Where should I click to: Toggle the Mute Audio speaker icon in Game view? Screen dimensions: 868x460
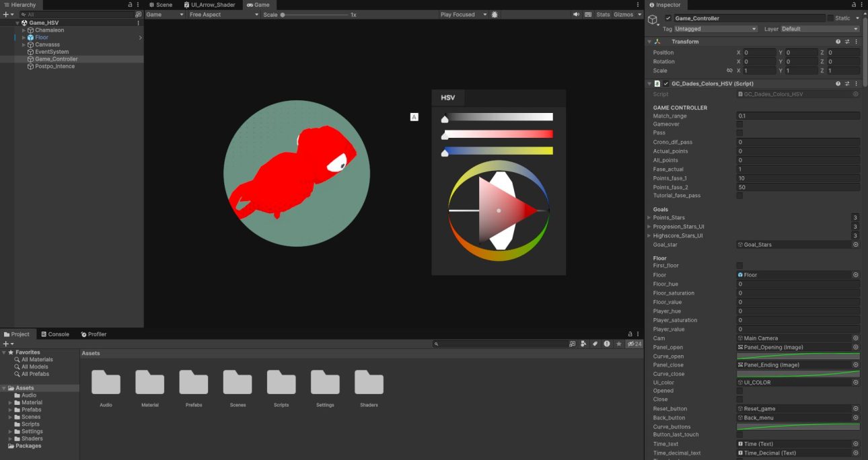click(x=577, y=14)
